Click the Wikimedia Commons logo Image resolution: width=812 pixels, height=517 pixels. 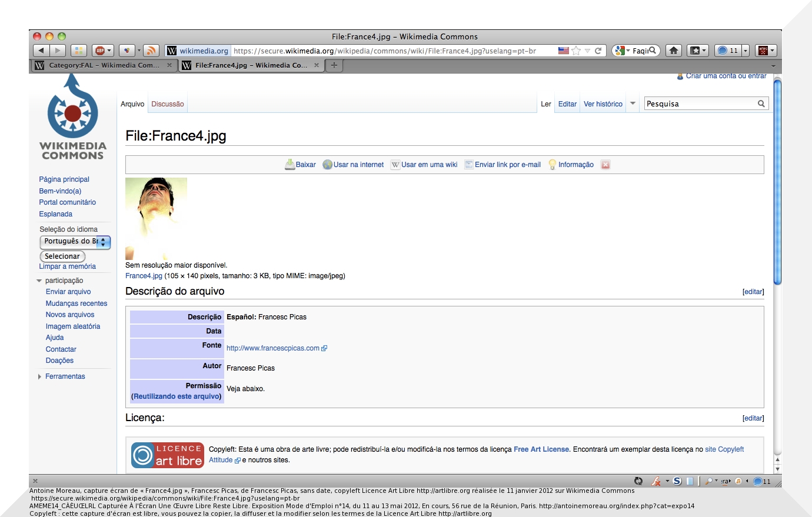point(73,118)
